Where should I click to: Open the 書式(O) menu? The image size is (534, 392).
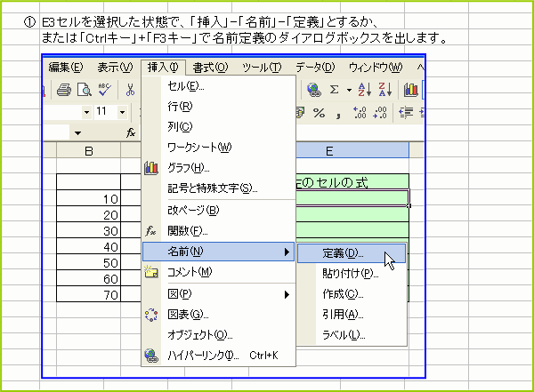click(x=210, y=68)
